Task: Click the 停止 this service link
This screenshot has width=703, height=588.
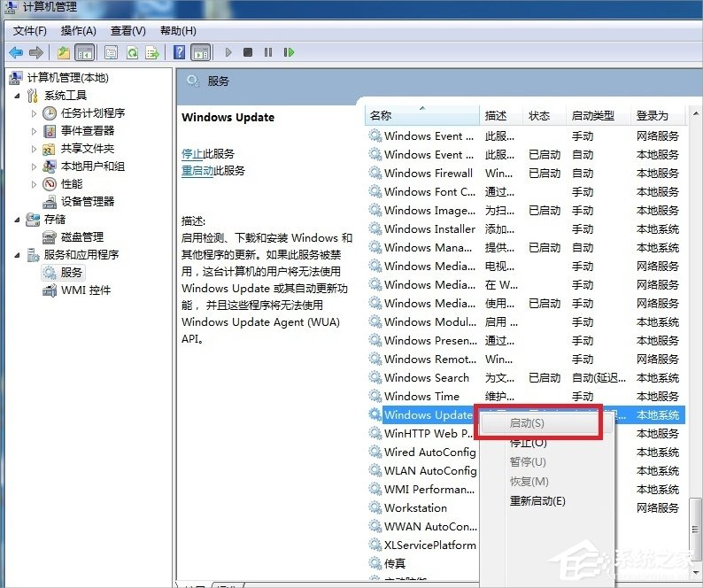Action: (x=192, y=154)
